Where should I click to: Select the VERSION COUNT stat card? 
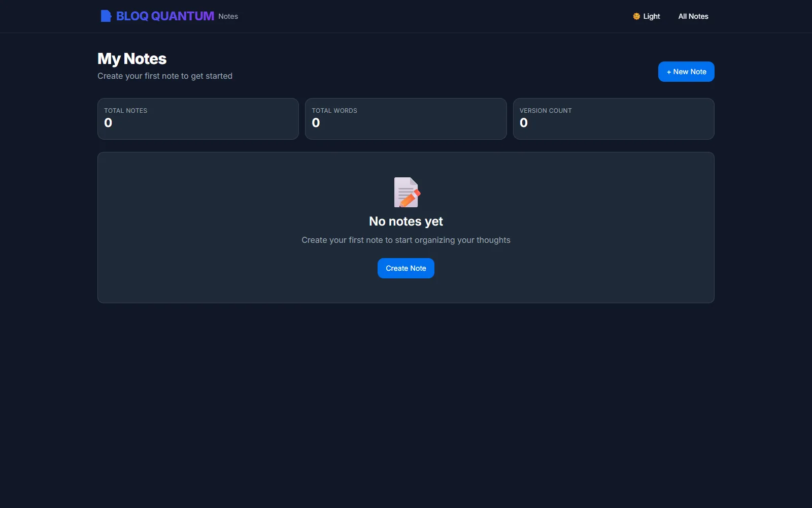(614, 119)
